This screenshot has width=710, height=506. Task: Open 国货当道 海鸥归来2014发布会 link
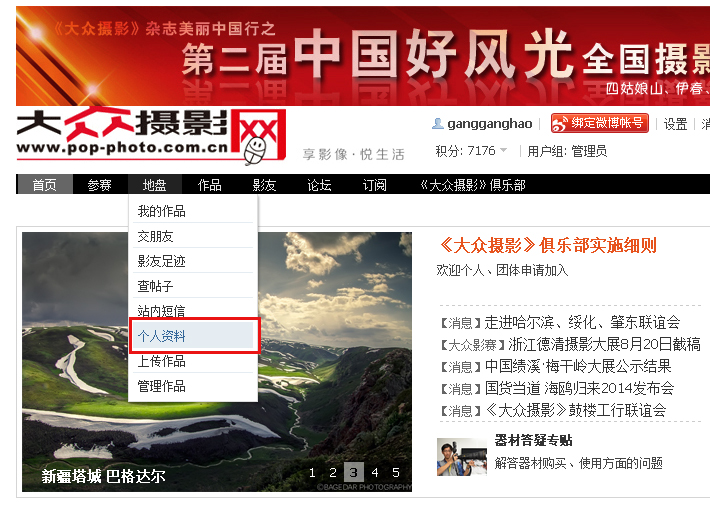pos(579,388)
